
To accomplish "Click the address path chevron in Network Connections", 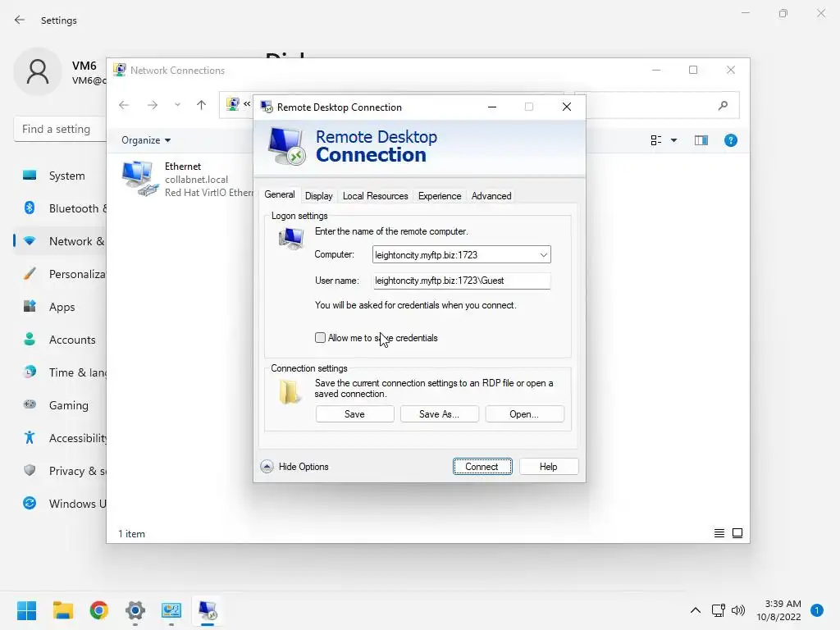I will pyautogui.click(x=246, y=104).
